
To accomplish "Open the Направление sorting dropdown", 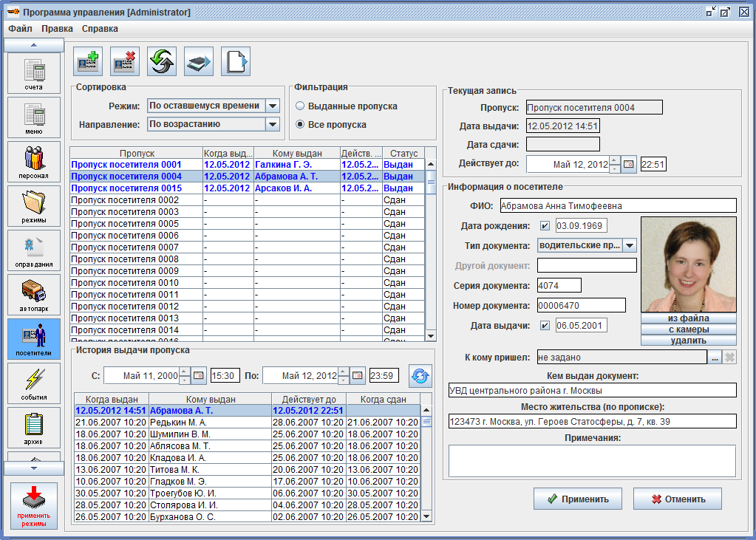I will [272, 125].
